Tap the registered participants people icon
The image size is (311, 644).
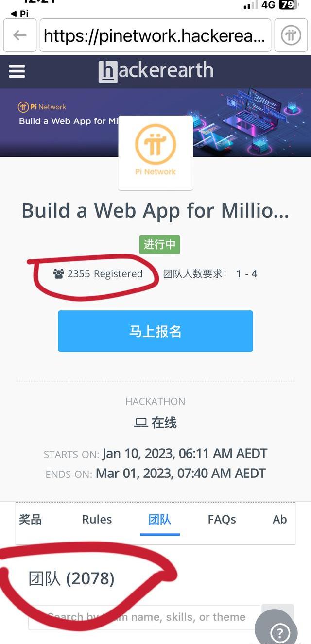coord(59,274)
